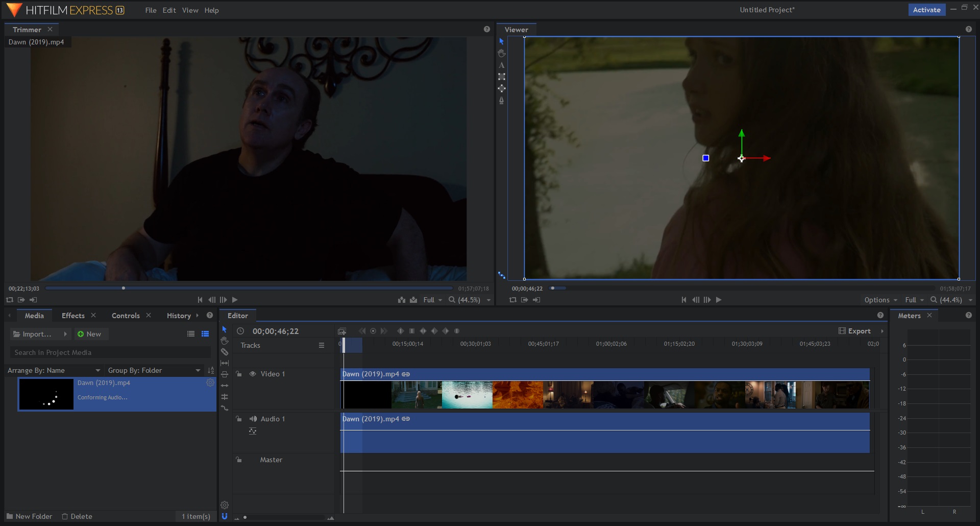980x526 pixels.
Task: Choose the Viewer hand pan tool
Action: (x=502, y=53)
